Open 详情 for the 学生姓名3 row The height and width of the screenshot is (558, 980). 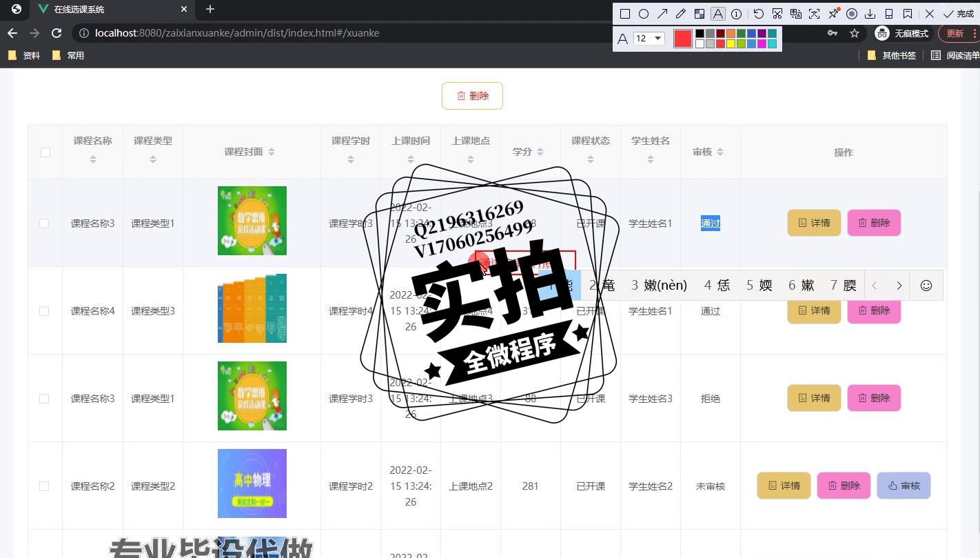814,398
